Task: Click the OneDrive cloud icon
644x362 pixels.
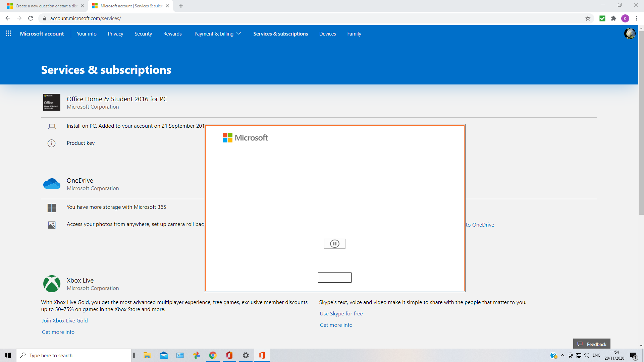Action: [52, 184]
